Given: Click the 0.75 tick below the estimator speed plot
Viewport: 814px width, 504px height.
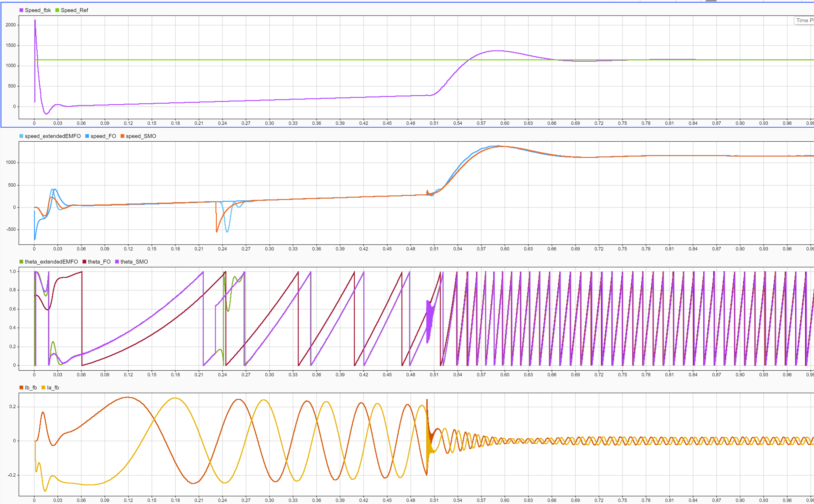Looking at the screenshot, I should tap(622, 249).
